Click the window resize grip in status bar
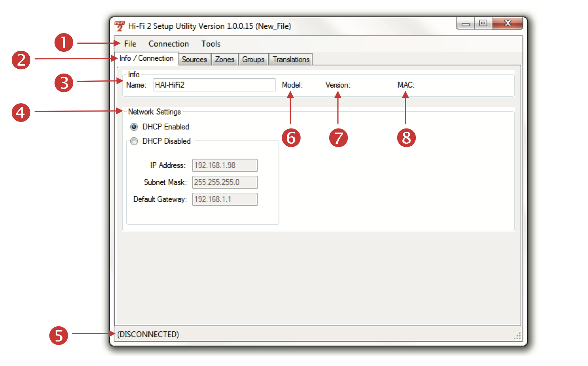Image resolution: width=588 pixels, height=366 pixels. (x=517, y=336)
